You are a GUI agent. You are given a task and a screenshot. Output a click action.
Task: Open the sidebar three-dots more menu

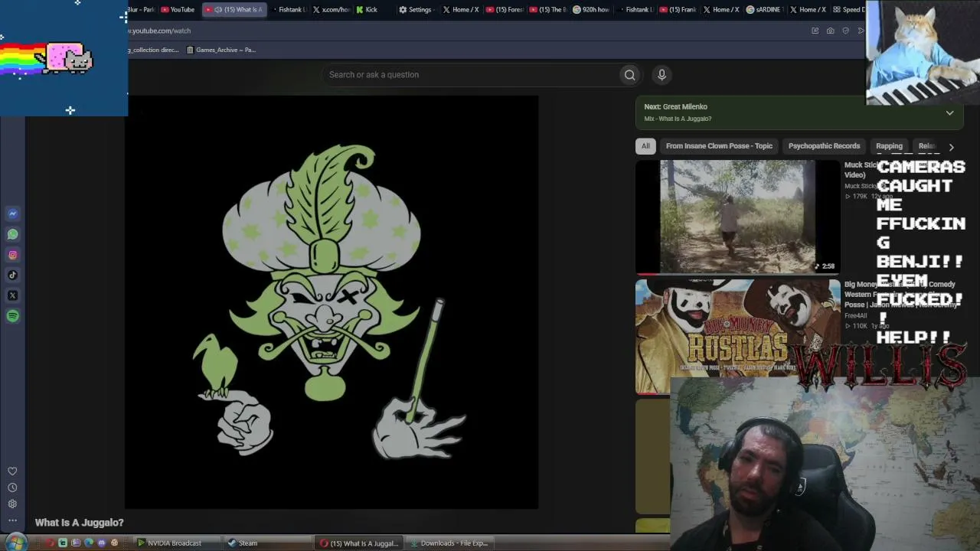click(x=12, y=520)
